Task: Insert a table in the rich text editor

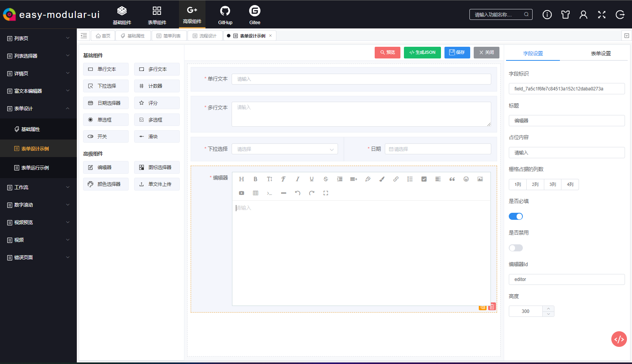Action: (255, 193)
